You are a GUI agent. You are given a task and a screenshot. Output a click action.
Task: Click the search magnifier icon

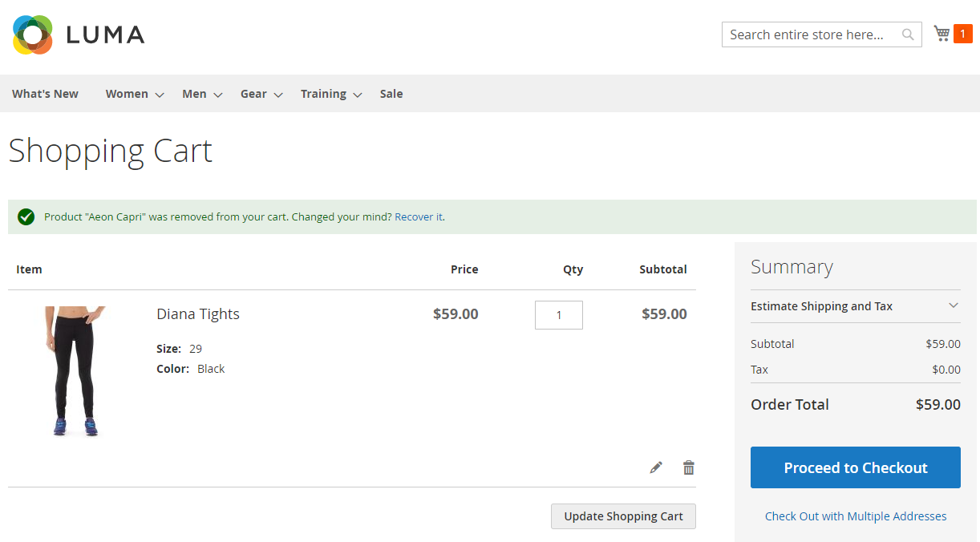click(908, 34)
